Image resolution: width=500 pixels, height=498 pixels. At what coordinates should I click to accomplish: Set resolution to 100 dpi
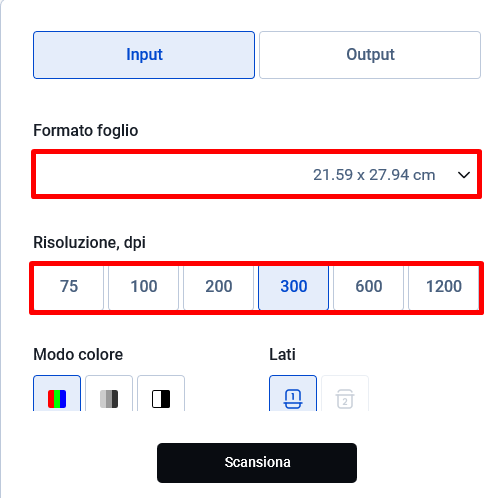point(144,286)
